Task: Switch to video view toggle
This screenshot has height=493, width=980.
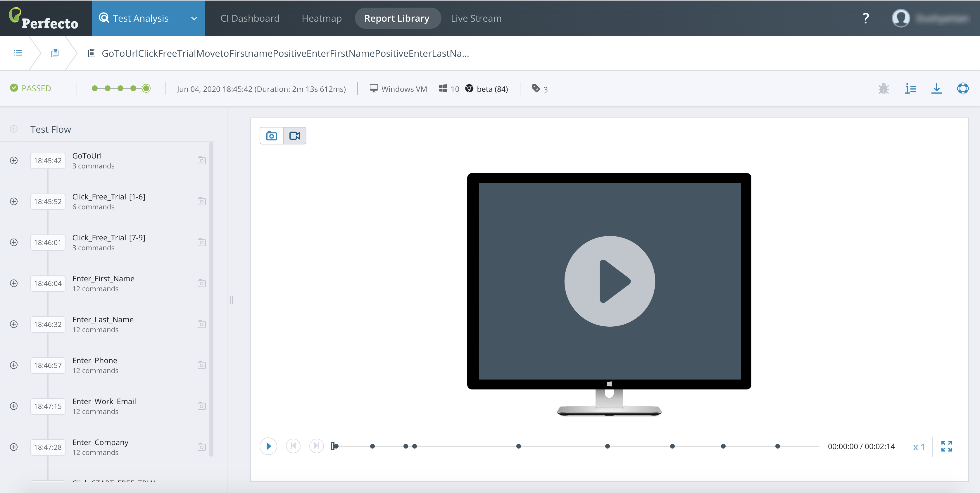Action: [295, 136]
